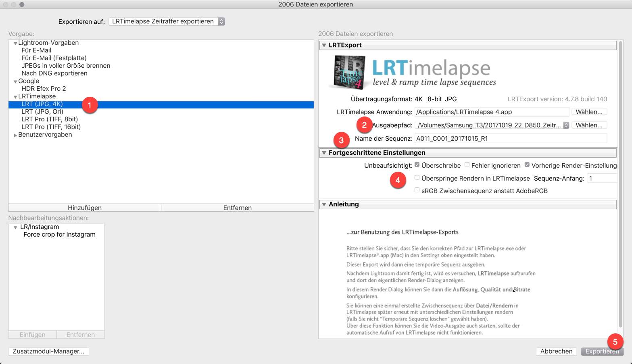Viewport: 632px width, 364px height.
Task: Click the Name der Sequenz field
Action: click(511, 139)
